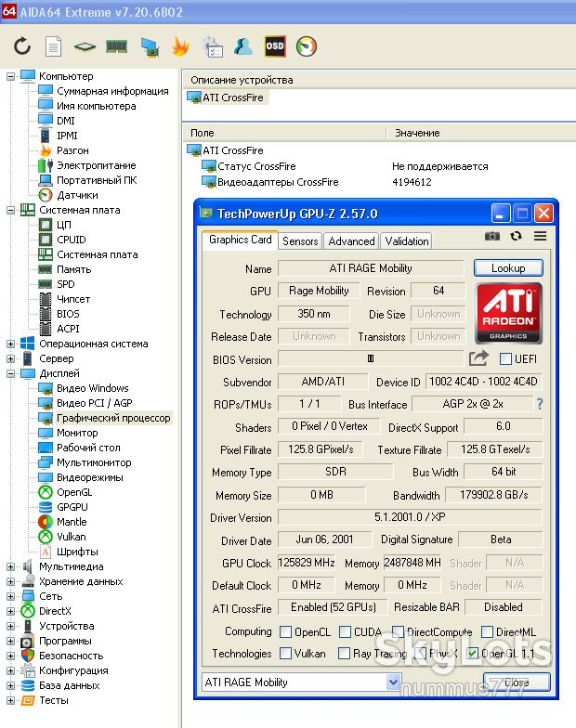
Task: Toggle the OpenCL checkbox
Action: click(x=286, y=631)
